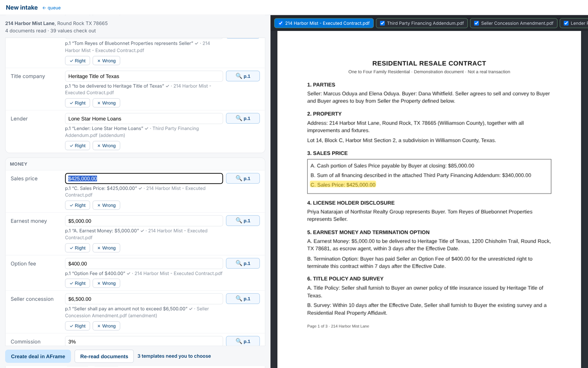Open the Commission magnifier p.1 source
Screen dimensions: 588x368
pos(243,341)
